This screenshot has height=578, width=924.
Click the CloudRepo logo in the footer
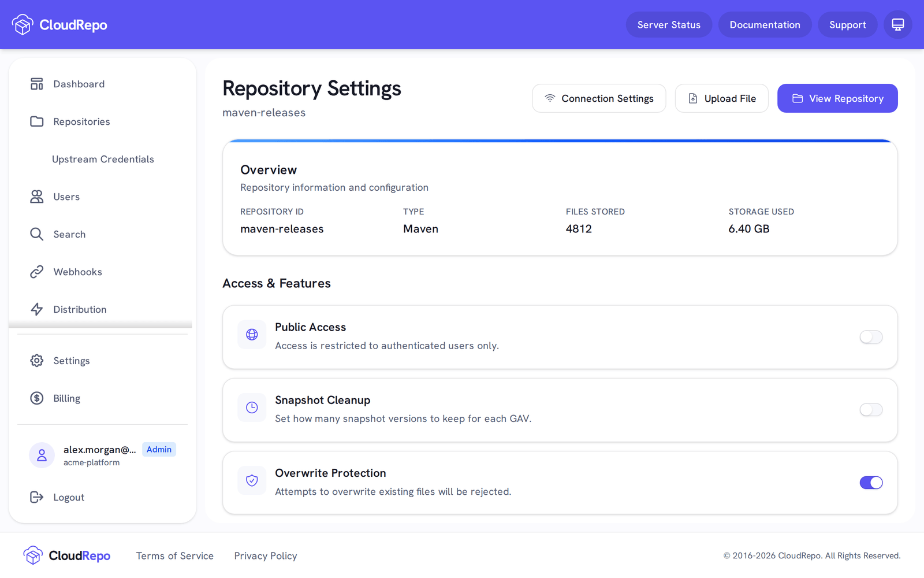point(67,555)
